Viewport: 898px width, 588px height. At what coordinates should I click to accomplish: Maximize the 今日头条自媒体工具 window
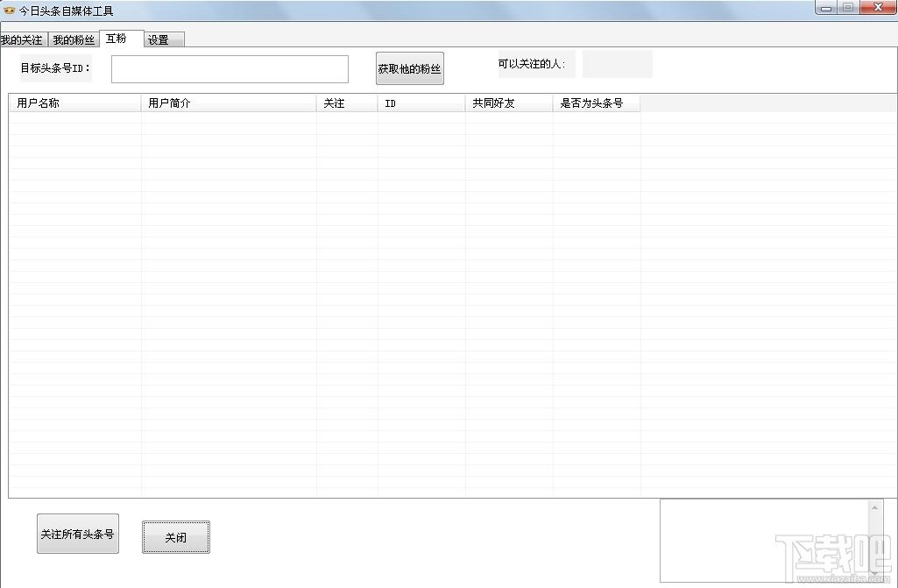pos(848,8)
